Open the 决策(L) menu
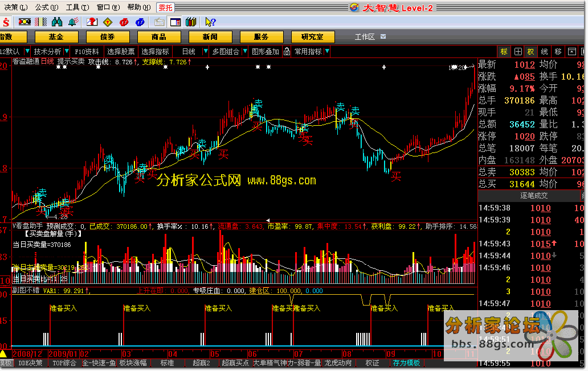 point(16,7)
